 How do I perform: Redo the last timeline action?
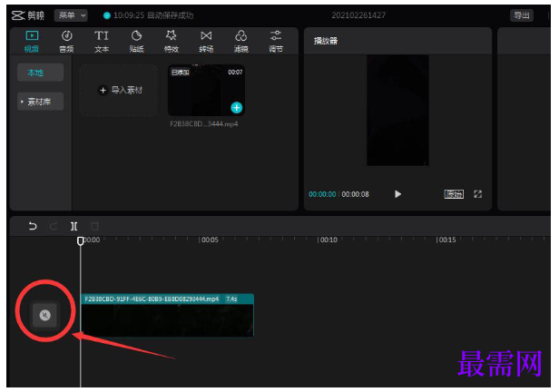pyautogui.click(x=54, y=226)
